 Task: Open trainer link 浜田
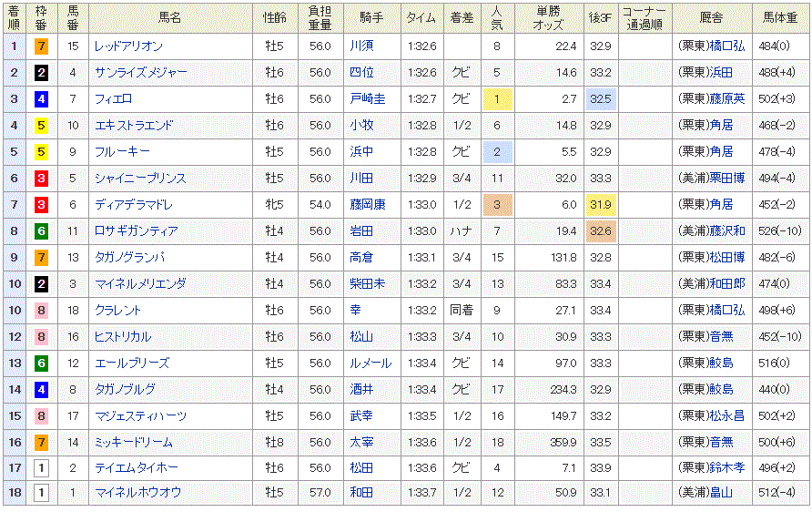coord(720,73)
